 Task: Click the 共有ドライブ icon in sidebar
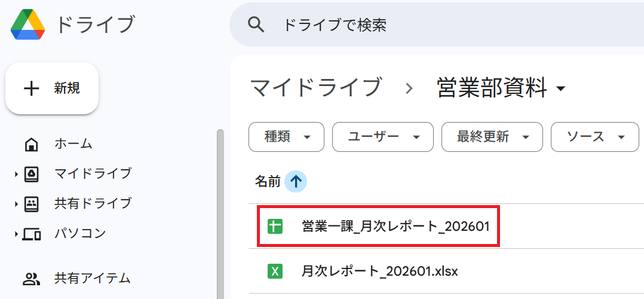[32, 204]
